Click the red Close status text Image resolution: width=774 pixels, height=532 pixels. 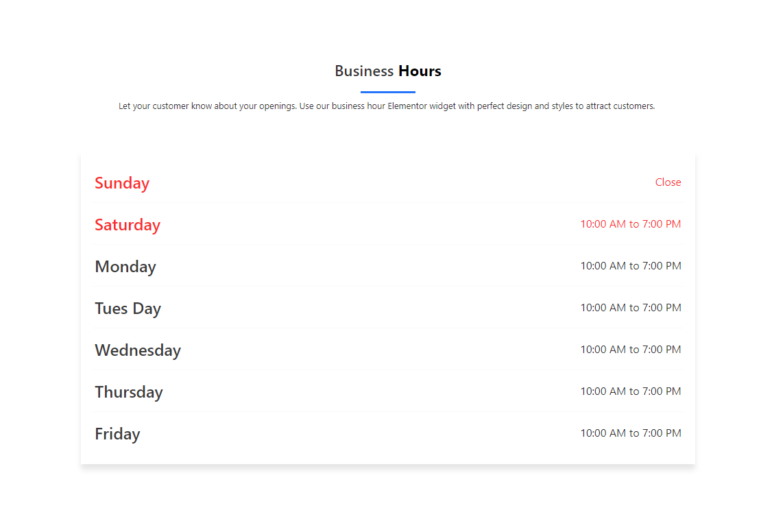pos(668,182)
